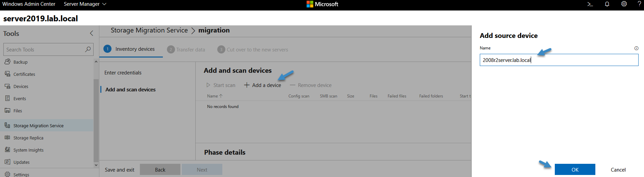This screenshot has width=644, height=177.
Task: Sort by Failed folders column
Action: [431, 96]
